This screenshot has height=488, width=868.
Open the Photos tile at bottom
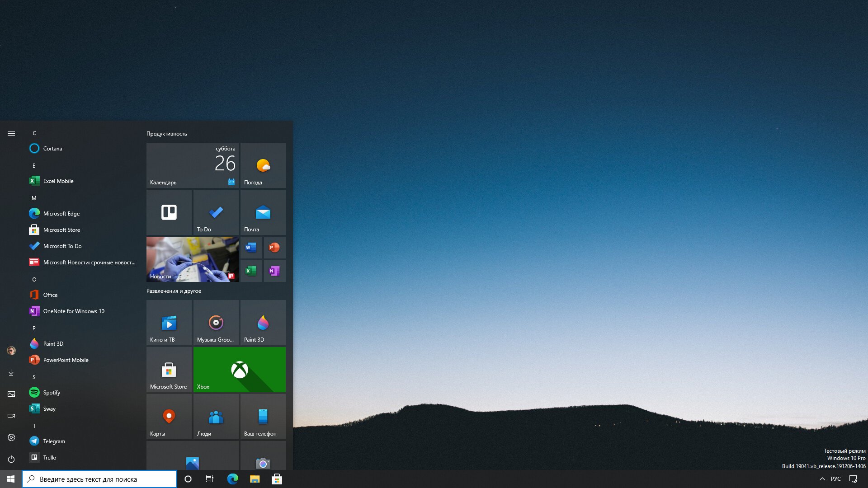coord(193,455)
